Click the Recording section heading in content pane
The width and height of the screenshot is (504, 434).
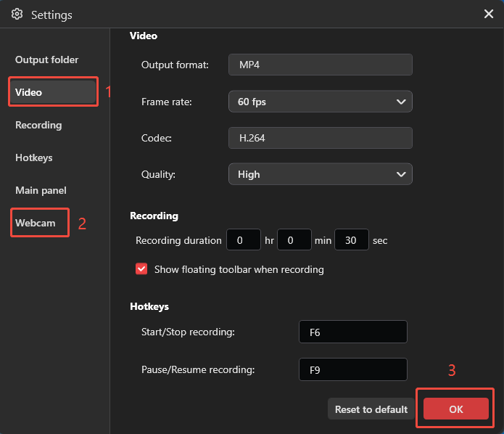click(154, 216)
